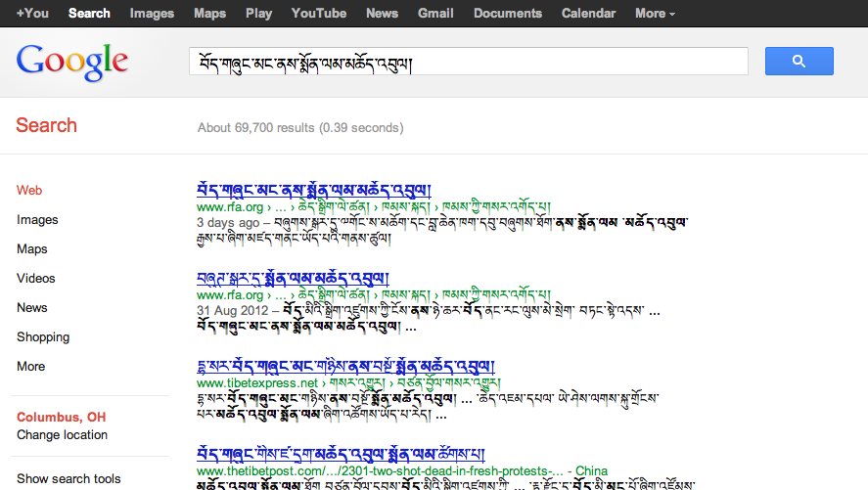Click 'Columbus, OH' location text
868x490 pixels.
click(x=62, y=417)
